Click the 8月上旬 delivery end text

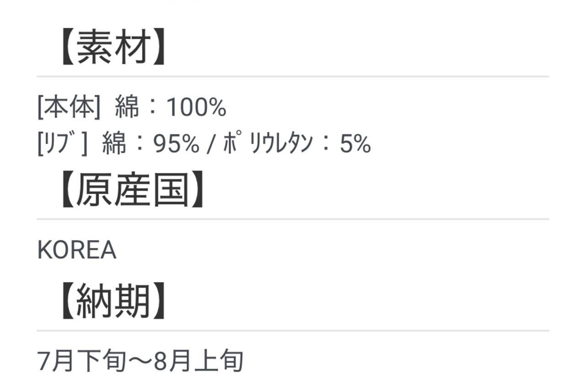(198, 361)
